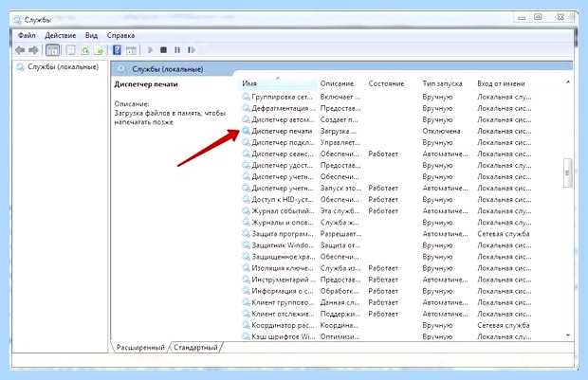Viewport: 588px width, 380px height.
Task: Click Сетевая служба in Защита програм... row
Action: 504,234
